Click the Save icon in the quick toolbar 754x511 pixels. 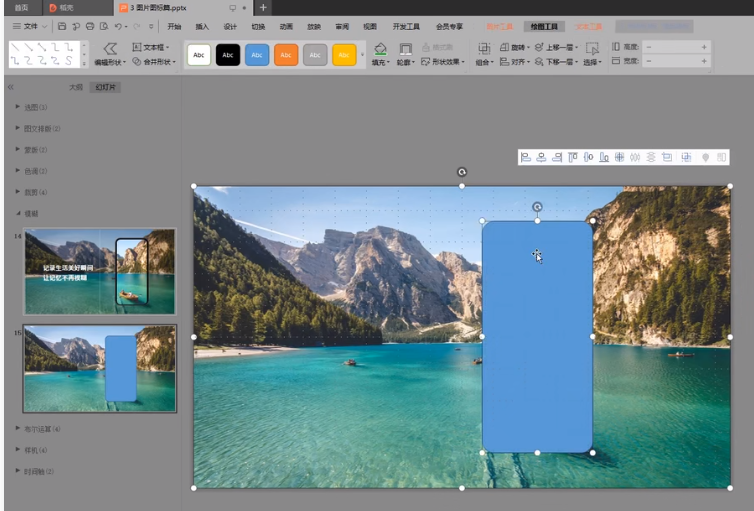[x=62, y=26]
